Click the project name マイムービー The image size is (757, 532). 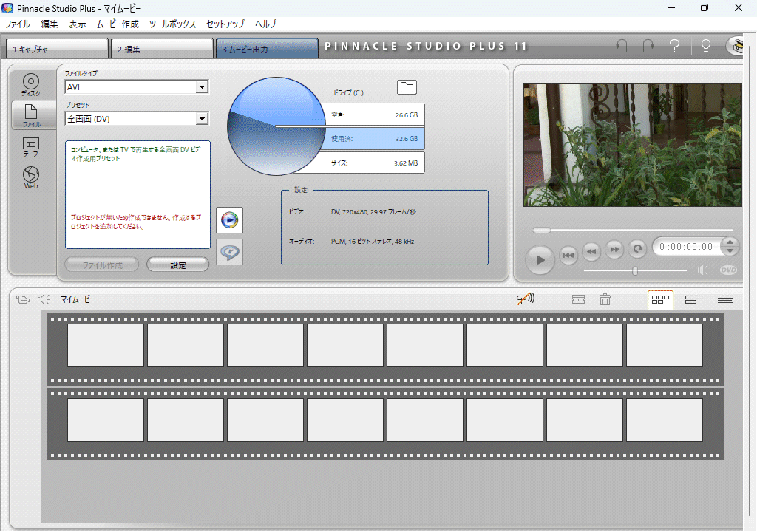78,299
